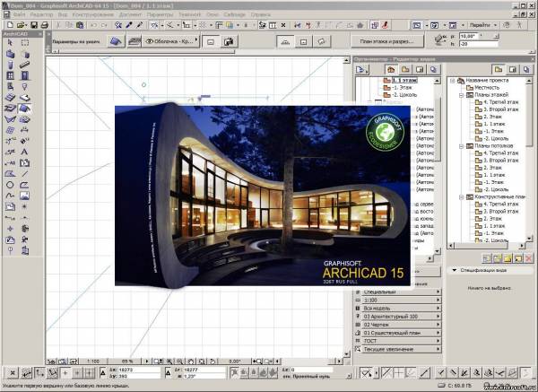Select 4. Третий этаж under Планы этажей
Screen dimensions: 538x392
(x=501, y=102)
